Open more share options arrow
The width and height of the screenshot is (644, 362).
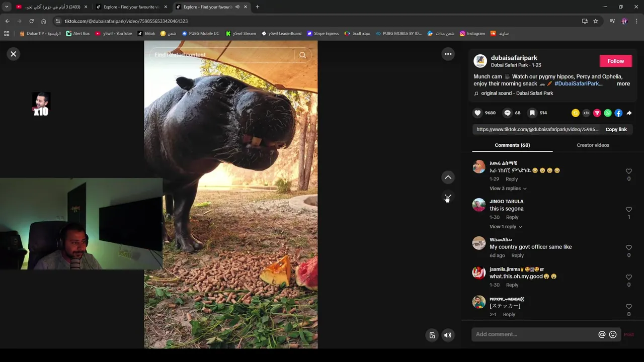coord(629,113)
